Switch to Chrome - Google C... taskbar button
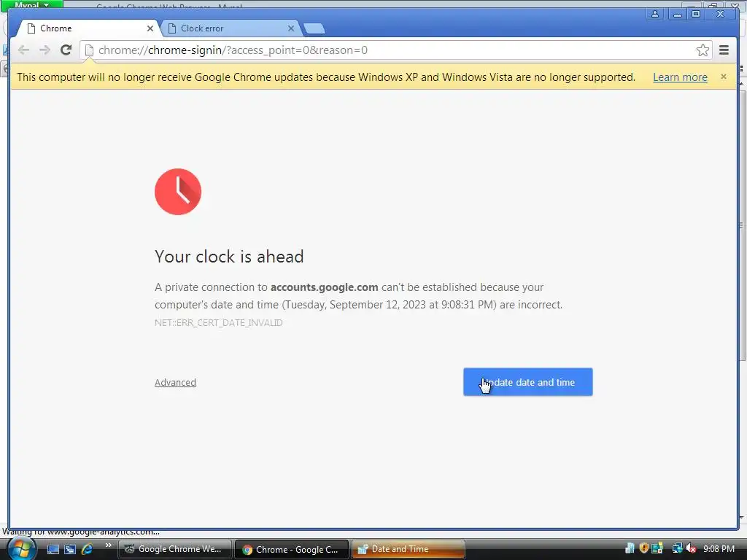 [x=292, y=549]
